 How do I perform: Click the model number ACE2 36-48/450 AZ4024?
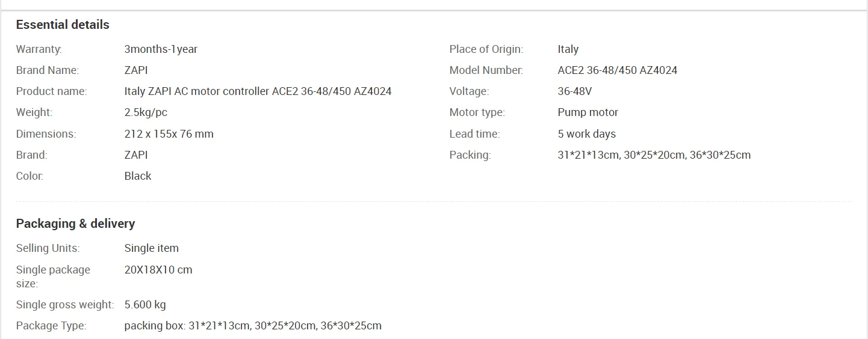[618, 70]
